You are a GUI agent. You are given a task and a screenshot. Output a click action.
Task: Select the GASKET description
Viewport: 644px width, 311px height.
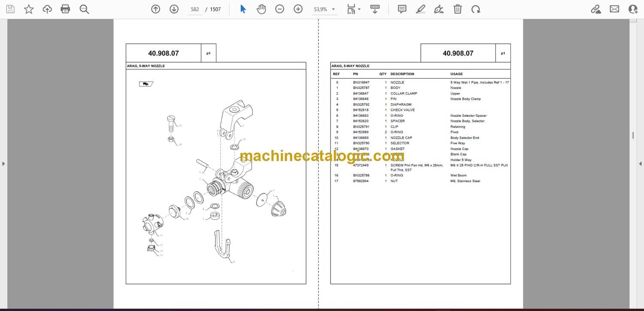point(397,149)
